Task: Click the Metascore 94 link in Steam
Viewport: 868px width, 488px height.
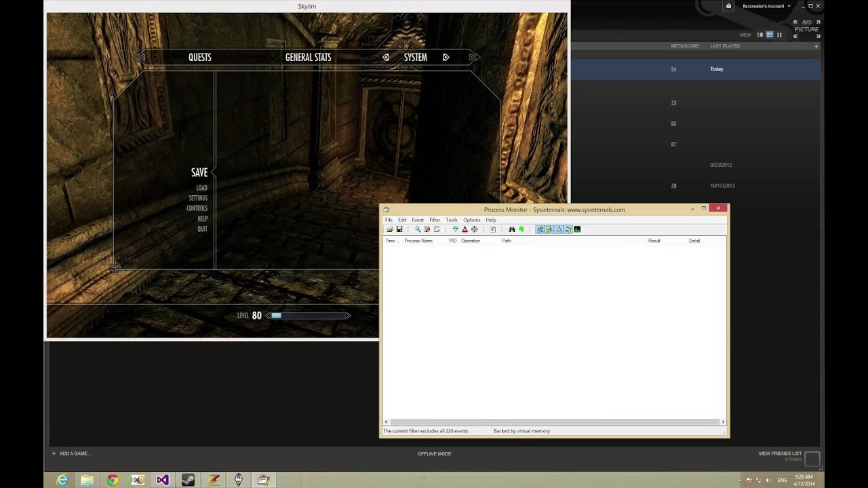Action: 673,69
